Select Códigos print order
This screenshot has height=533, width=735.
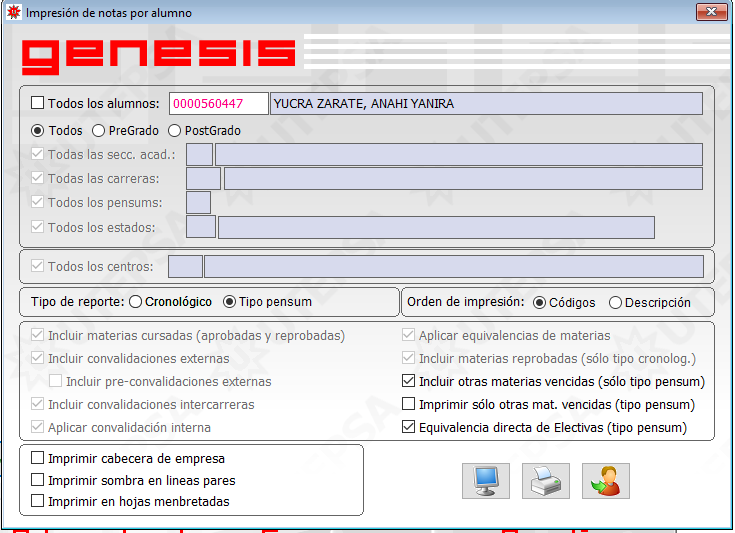[x=540, y=303]
